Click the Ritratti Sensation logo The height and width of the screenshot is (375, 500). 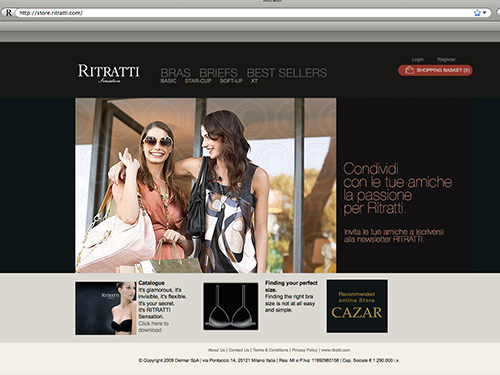click(109, 74)
